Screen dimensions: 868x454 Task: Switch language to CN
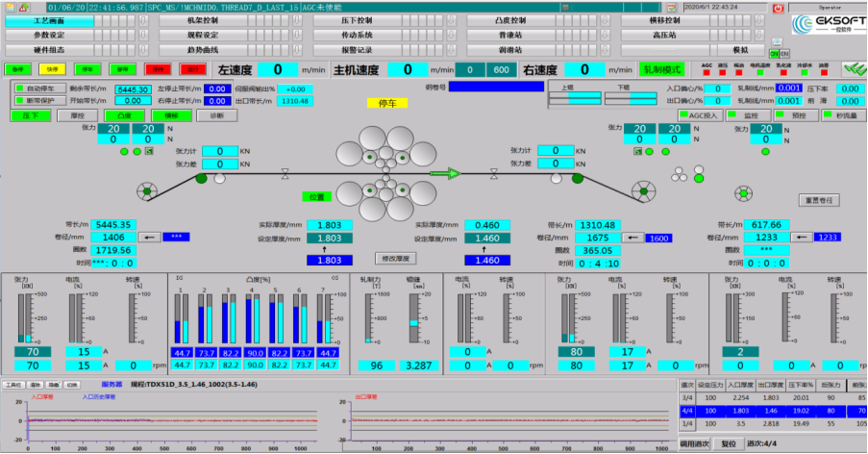(774, 54)
